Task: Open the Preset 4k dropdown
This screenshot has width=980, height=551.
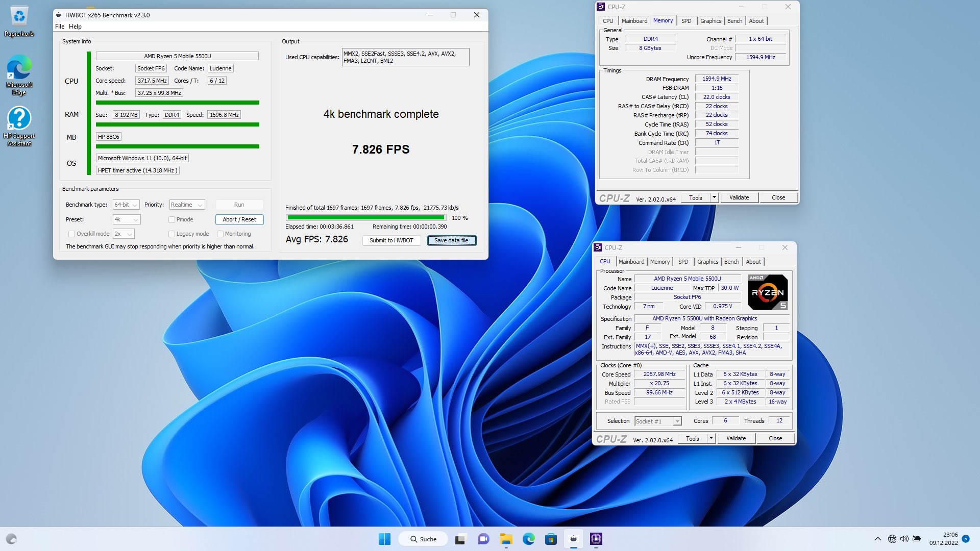Action: 127,219
